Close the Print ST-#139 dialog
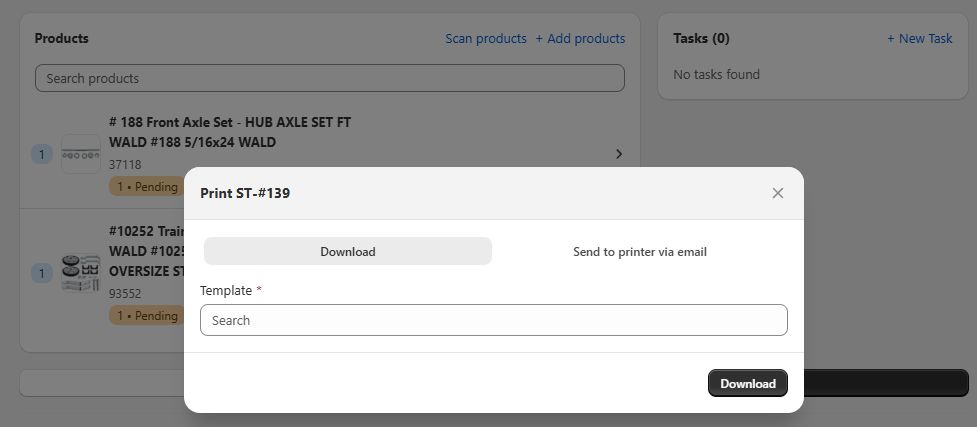The image size is (977, 427). (x=777, y=193)
